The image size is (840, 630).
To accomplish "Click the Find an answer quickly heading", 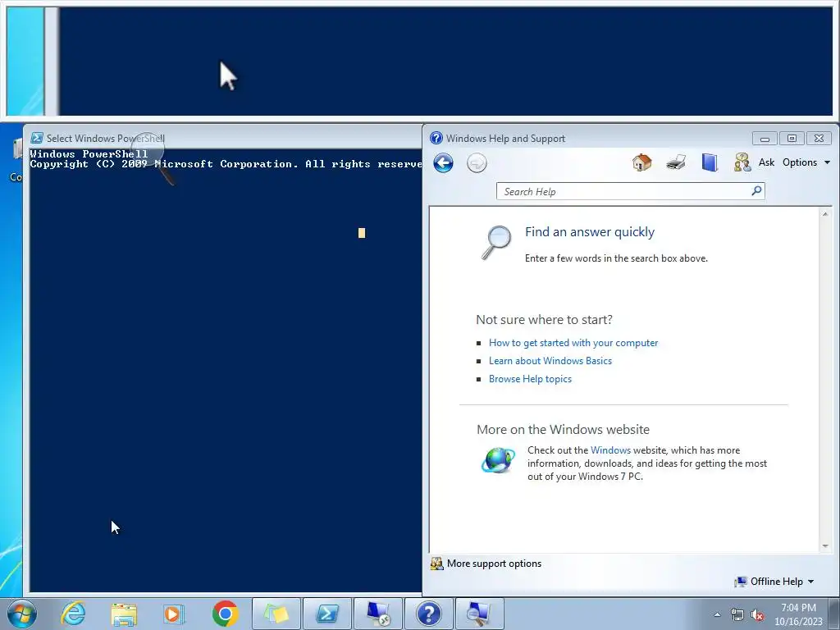I will pyautogui.click(x=589, y=232).
